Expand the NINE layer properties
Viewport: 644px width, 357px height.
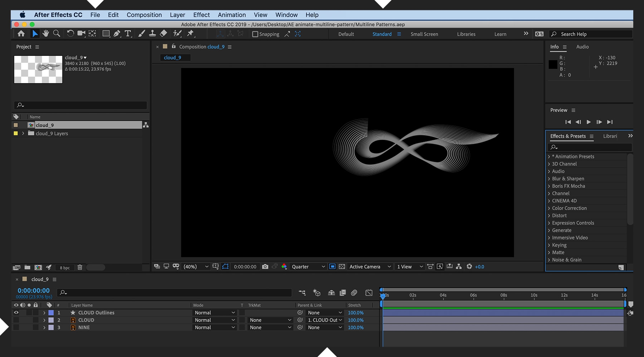pyautogui.click(x=44, y=327)
